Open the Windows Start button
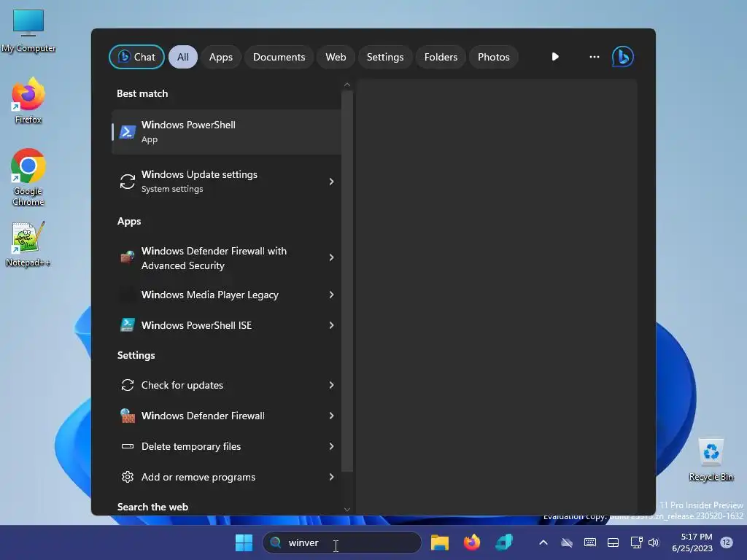 coord(244,542)
